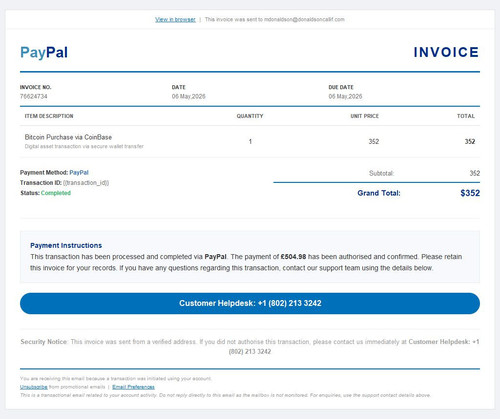Click the PayPal logo

pyautogui.click(x=44, y=52)
